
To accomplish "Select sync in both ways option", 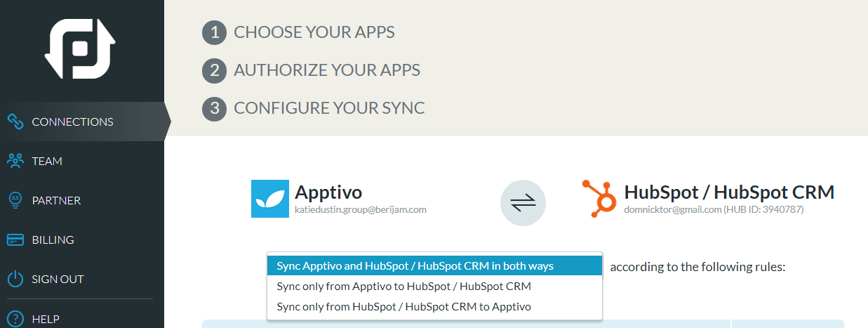I will click(x=434, y=266).
